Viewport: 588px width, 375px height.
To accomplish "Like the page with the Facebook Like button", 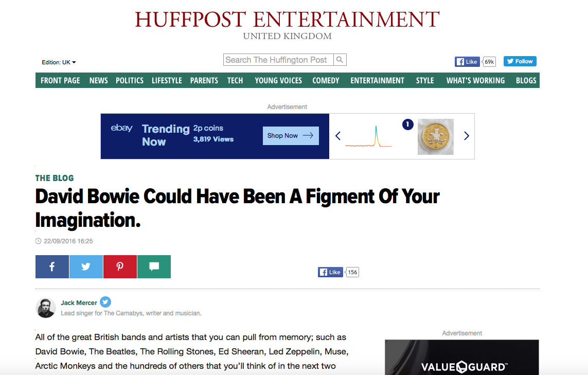I will point(466,61).
